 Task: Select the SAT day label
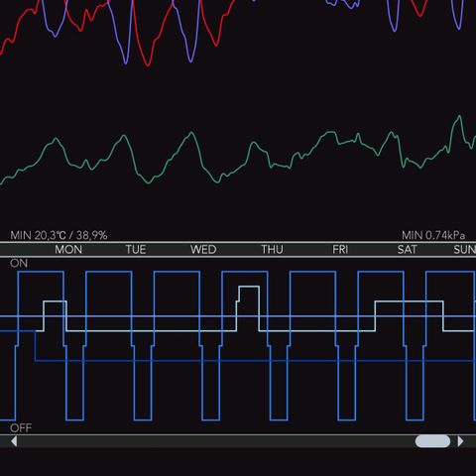408,250
